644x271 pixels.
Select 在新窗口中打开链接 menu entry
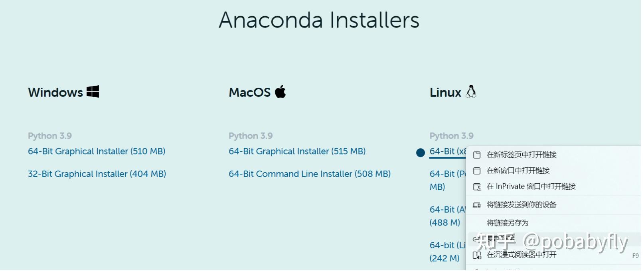coord(517,171)
